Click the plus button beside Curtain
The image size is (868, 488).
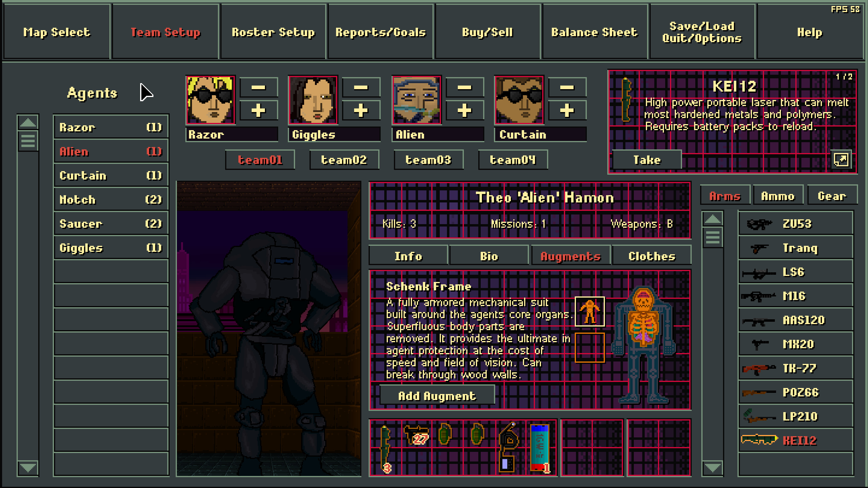568,111
